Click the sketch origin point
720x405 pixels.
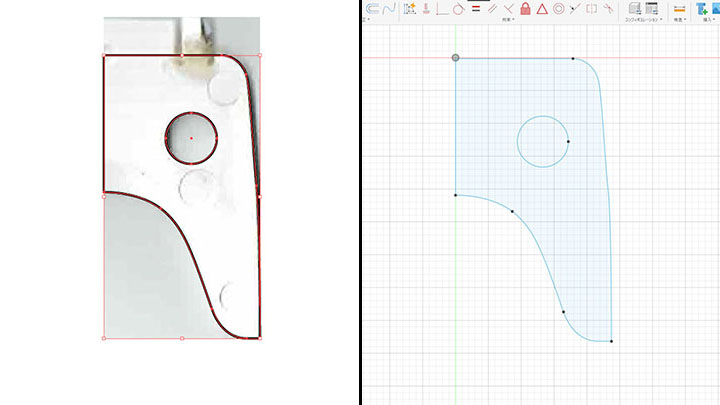[x=456, y=58]
